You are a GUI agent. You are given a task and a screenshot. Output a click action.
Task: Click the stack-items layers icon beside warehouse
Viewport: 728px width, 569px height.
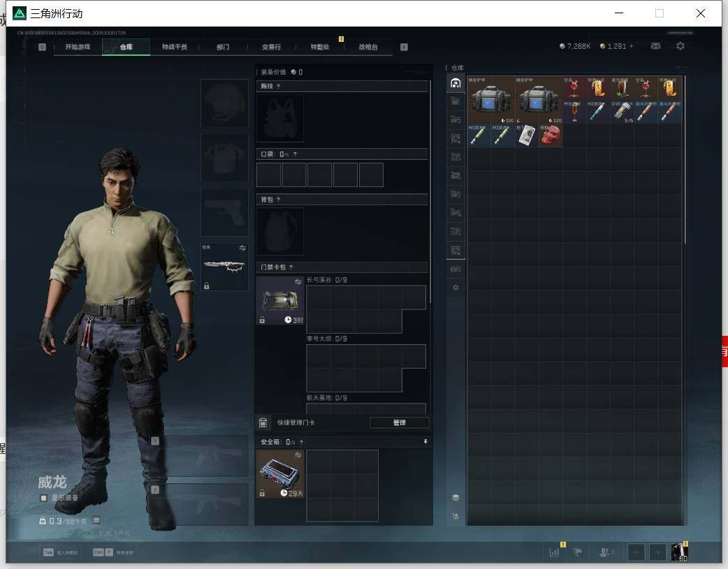[456, 498]
